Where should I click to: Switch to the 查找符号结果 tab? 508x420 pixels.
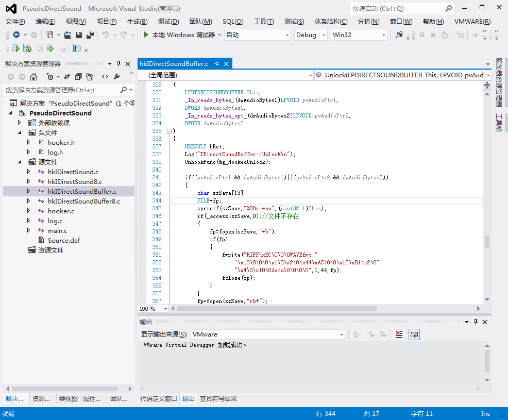pos(218,398)
